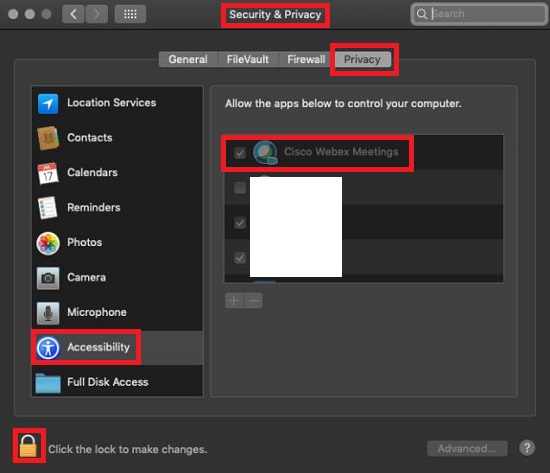Click the Microphone icon in sidebar
This screenshot has height=473, width=550.
[x=48, y=313]
